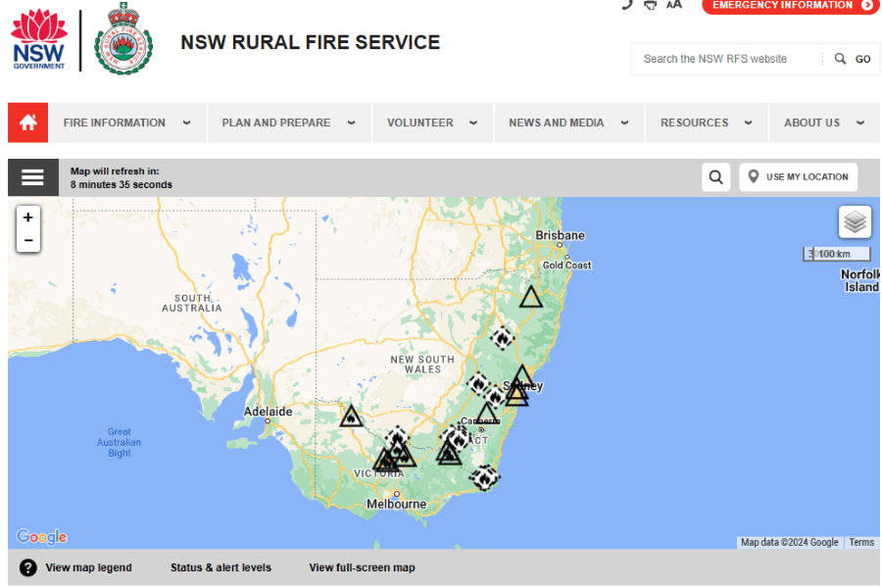Viewport: 882px width, 588px height.
Task: Click the map search magnifier button
Action: 715,177
